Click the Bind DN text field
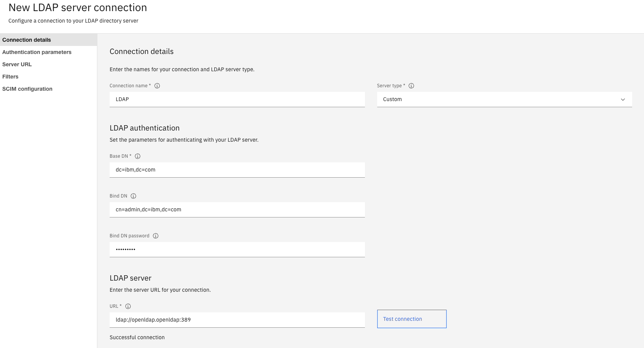Image resolution: width=644 pixels, height=348 pixels. pyautogui.click(x=237, y=210)
